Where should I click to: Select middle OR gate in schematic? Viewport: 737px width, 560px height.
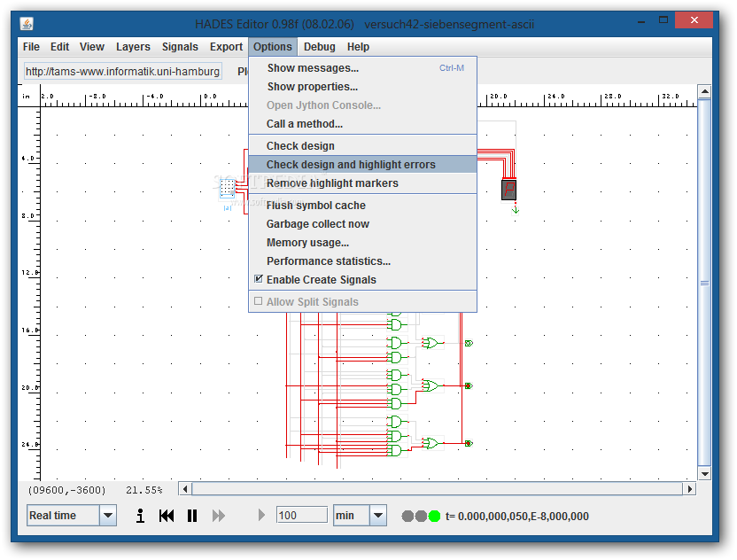[x=431, y=385]
